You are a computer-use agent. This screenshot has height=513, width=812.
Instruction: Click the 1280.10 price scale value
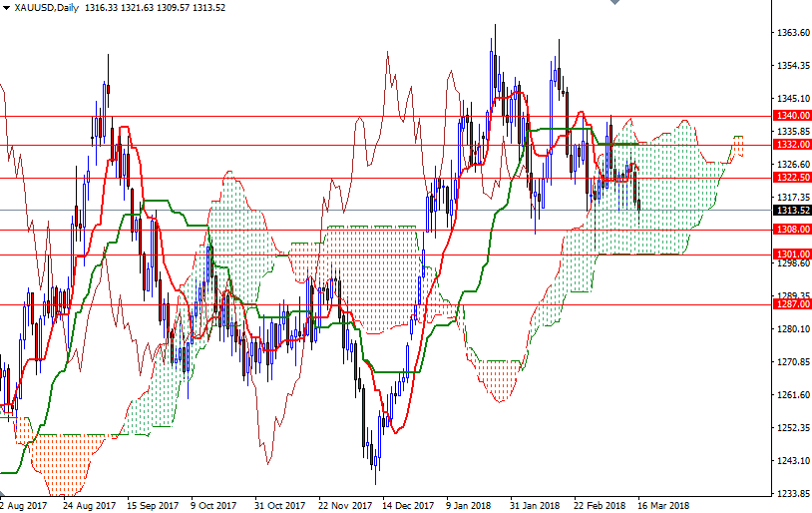793,329
